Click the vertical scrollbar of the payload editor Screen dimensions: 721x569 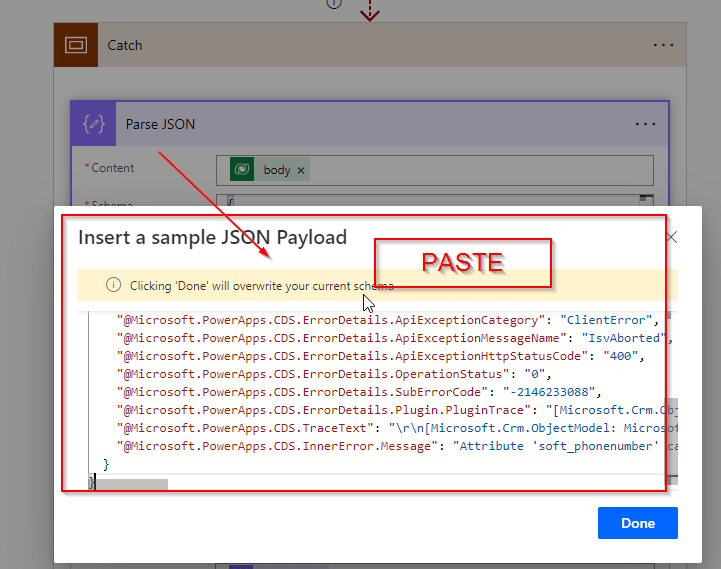click(671, 437)
